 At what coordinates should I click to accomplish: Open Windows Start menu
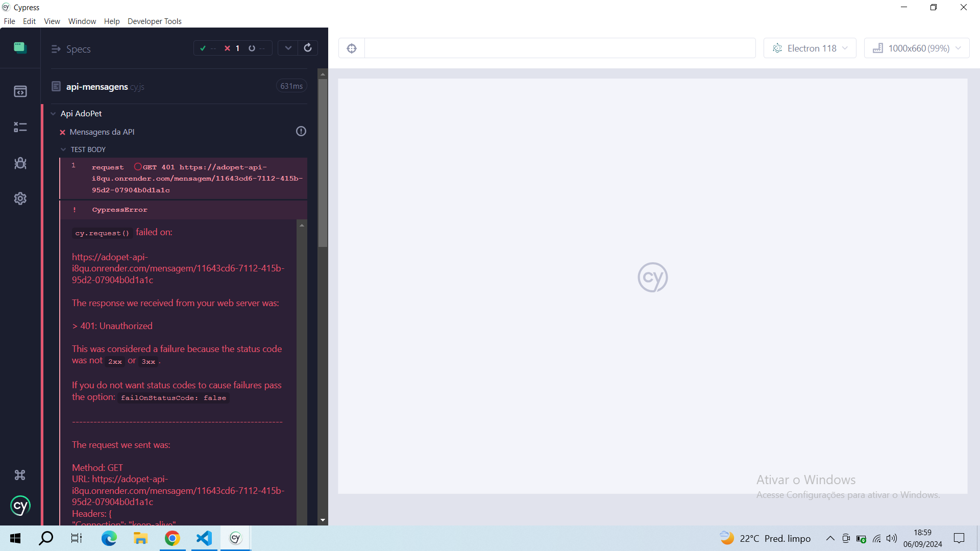[15, 538]
